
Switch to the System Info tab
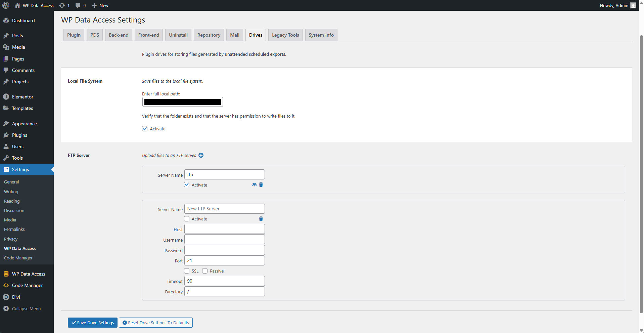321,35
